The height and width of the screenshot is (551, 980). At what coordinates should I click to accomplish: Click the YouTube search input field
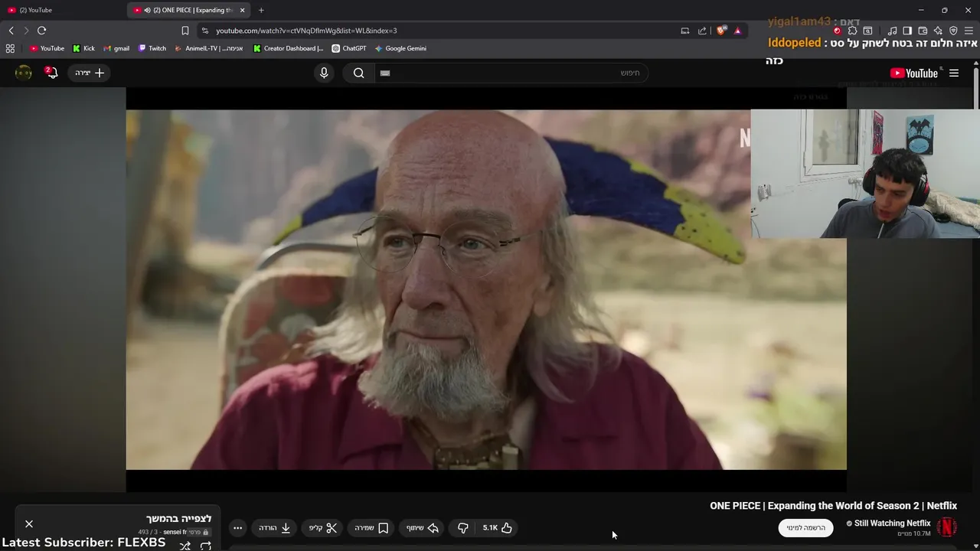511,73
